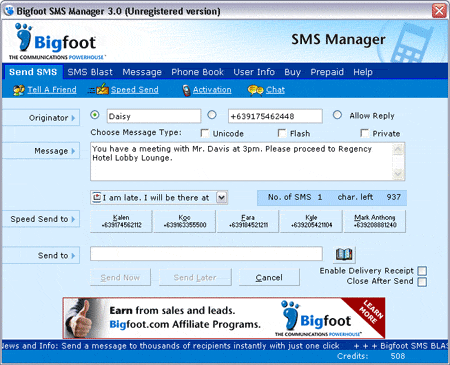Image resolution: width=450 pixels, height=365 pixels.
Task: Click the Tell A Friend link
Action: (52, 90)
